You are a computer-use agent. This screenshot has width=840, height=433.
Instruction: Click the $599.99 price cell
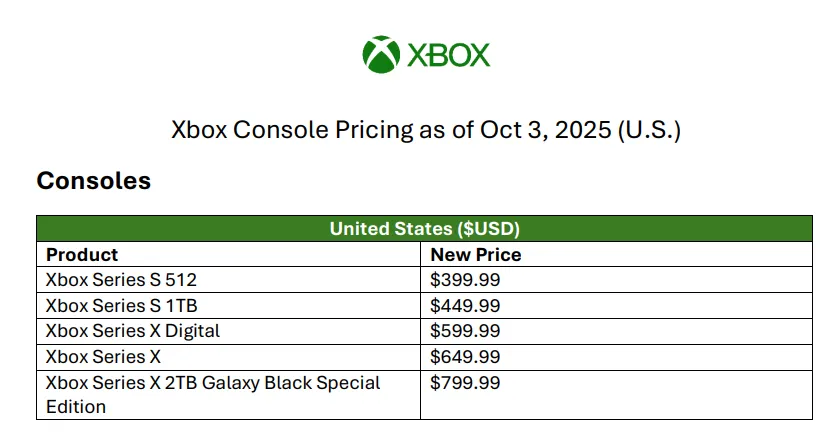point(465,330)
